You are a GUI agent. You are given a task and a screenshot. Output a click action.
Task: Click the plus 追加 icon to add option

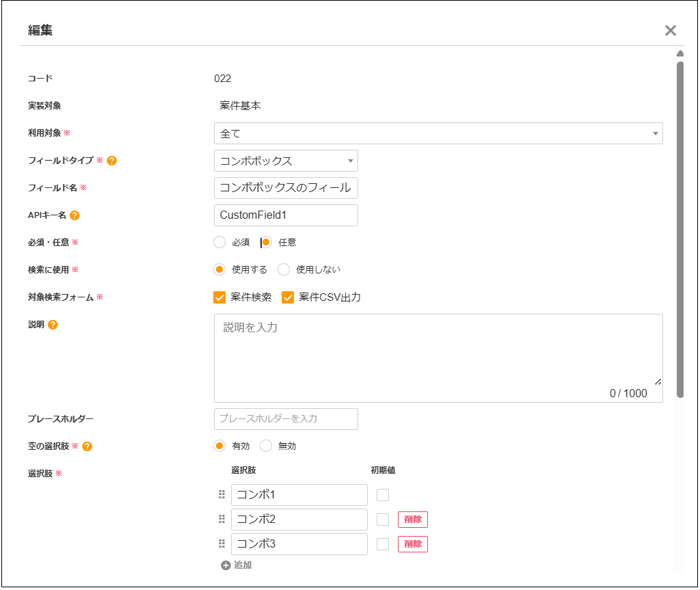coord(226,565)
